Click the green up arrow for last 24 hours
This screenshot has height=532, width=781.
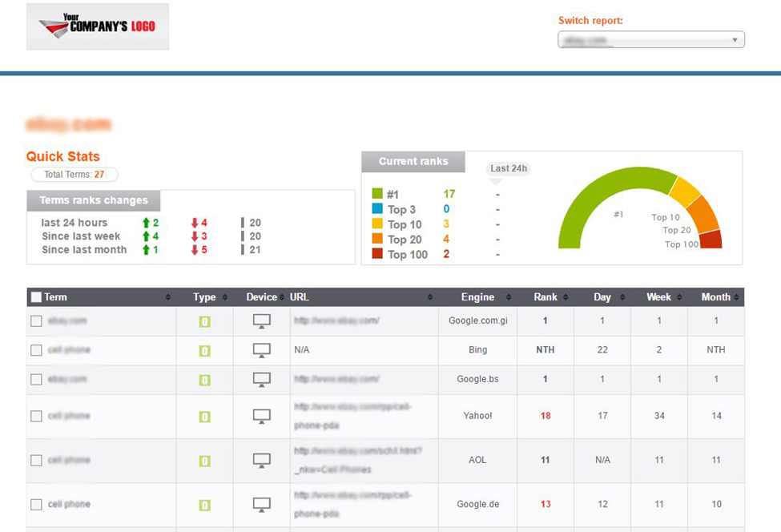(146, 223)
